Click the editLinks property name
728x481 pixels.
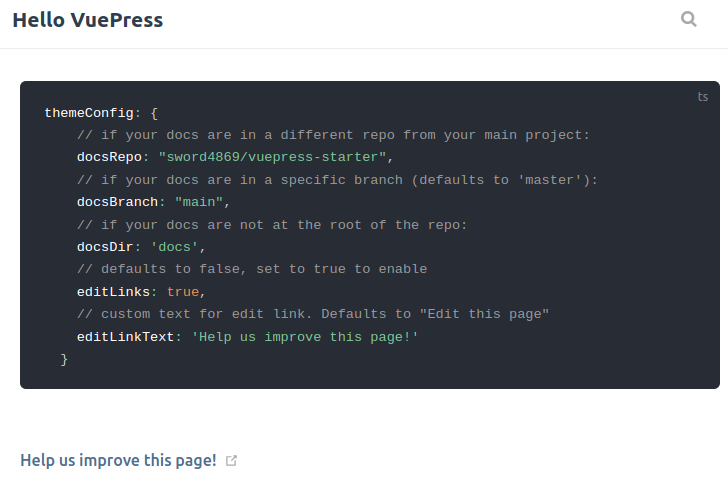[x=113, y=292]
